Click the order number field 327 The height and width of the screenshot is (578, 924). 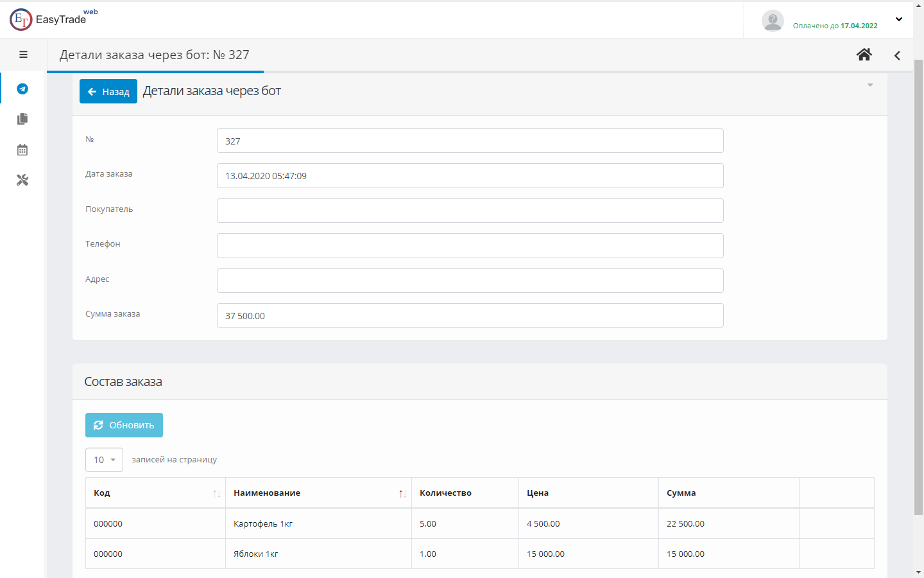pyautogui.click(x=470, y=141)
